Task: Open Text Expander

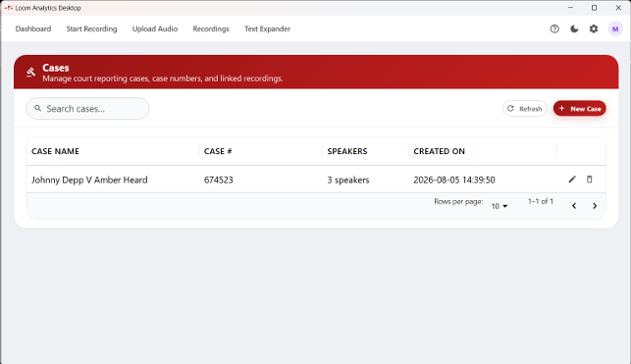Action: point(267,29)
